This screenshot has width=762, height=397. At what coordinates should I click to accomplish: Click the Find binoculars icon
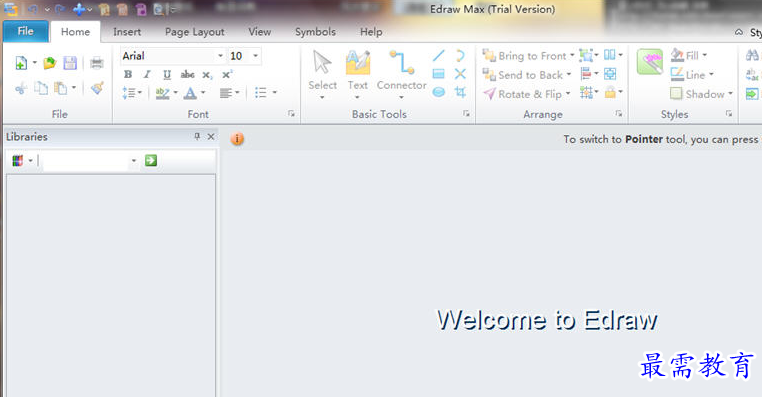pyautogui.click(x=752, y=55)
